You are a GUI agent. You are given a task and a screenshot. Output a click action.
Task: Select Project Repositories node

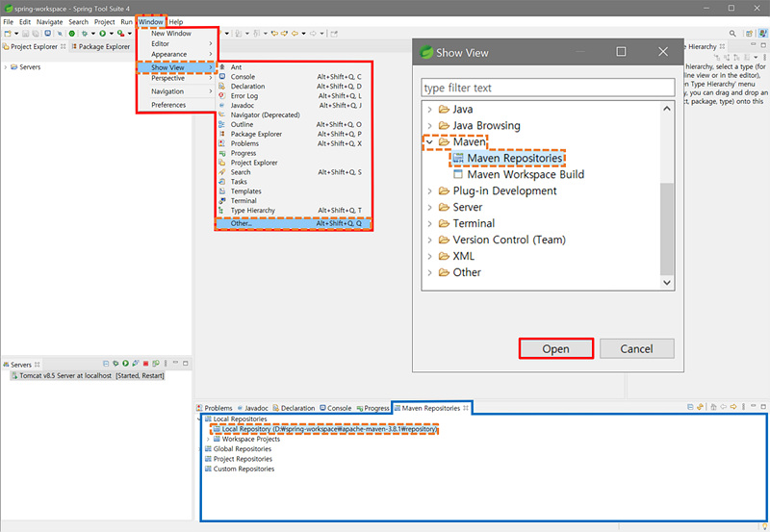pos(238,459)
